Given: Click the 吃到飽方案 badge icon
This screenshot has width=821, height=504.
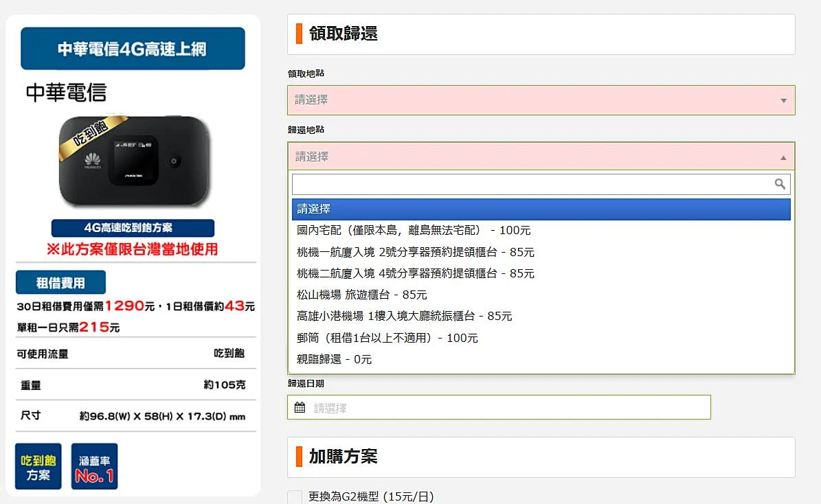Looking at the screenshot, I should pyautogui.click(x=38, y=466).
